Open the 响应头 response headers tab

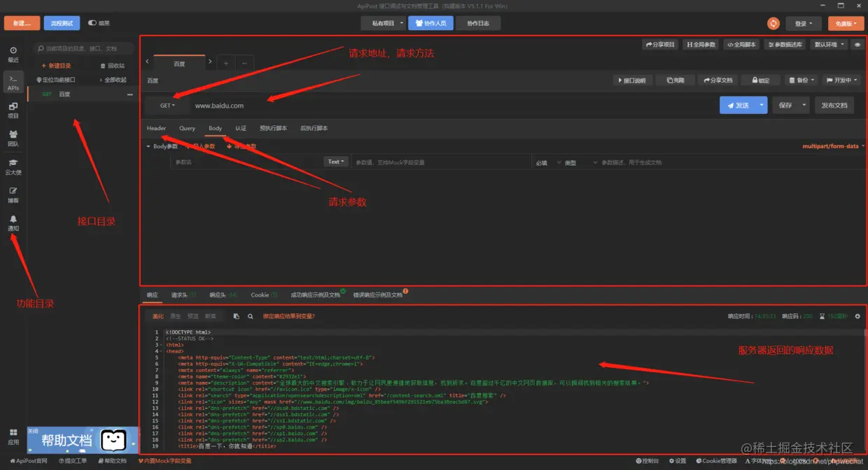tap(223, 295)
